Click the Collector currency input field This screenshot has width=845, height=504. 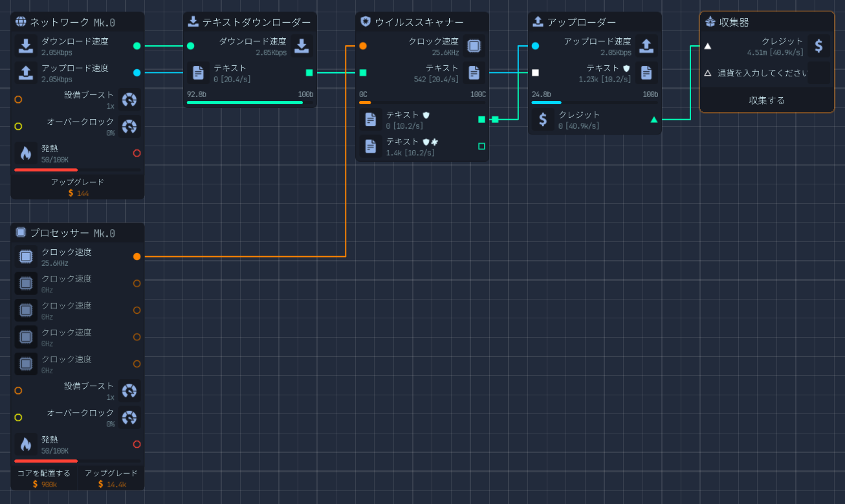tap(763, 73)
